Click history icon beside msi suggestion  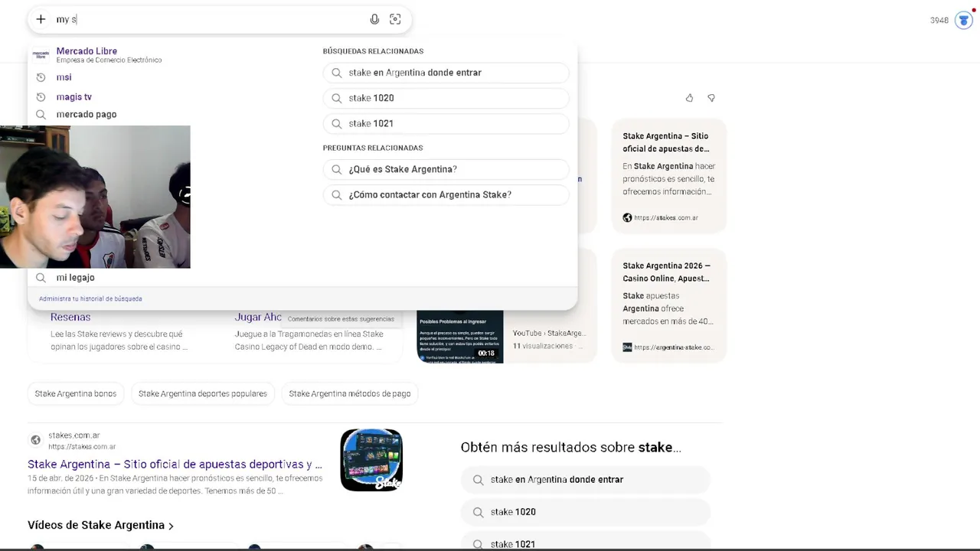(41, 77)
